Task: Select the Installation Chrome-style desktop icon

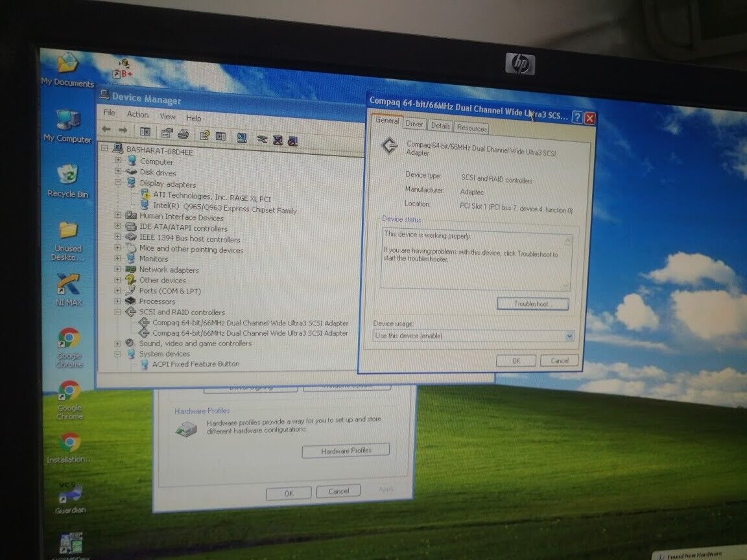Action: (x=69, y=448)
